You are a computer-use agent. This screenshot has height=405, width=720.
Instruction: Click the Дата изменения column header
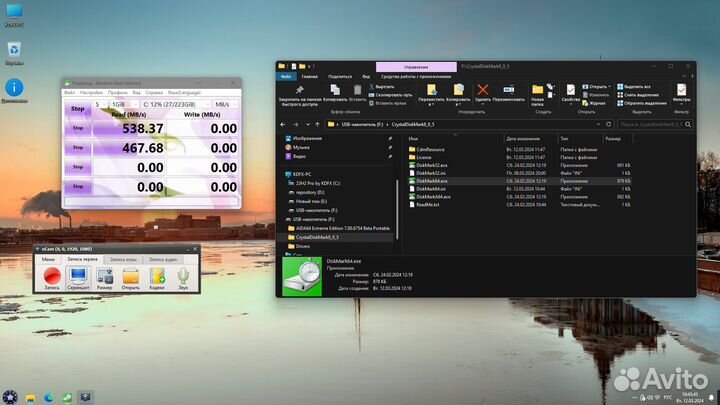523,138
